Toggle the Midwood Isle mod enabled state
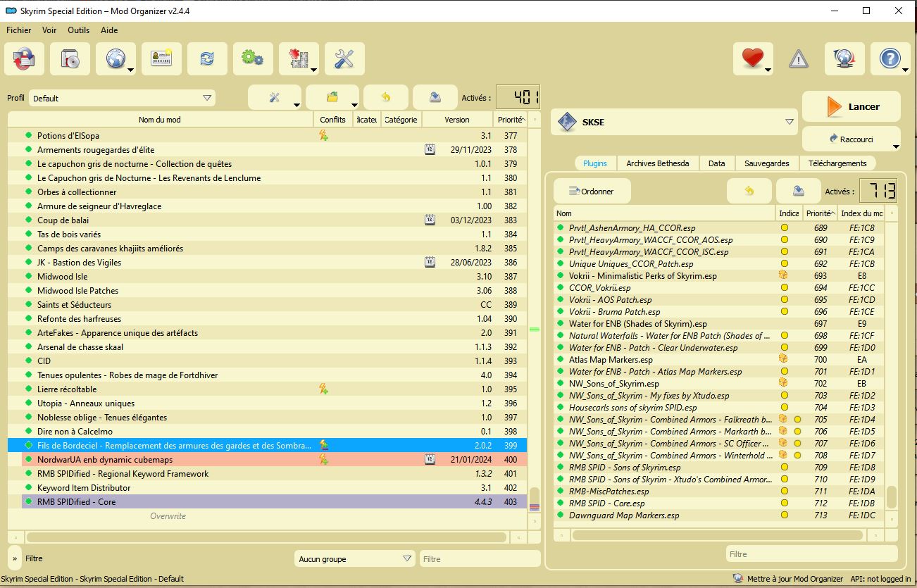Image resolution: width=917 pixels, height=588 pixels. pos(29,276)
